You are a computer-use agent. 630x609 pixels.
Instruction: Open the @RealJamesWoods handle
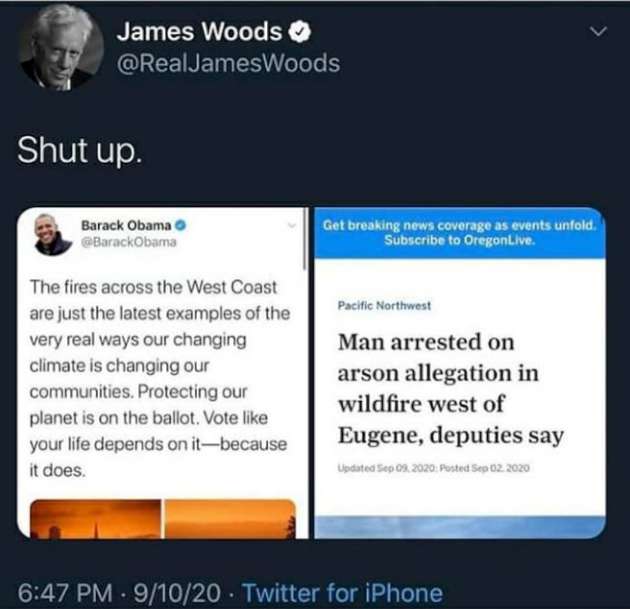click(x=228, y=63)
